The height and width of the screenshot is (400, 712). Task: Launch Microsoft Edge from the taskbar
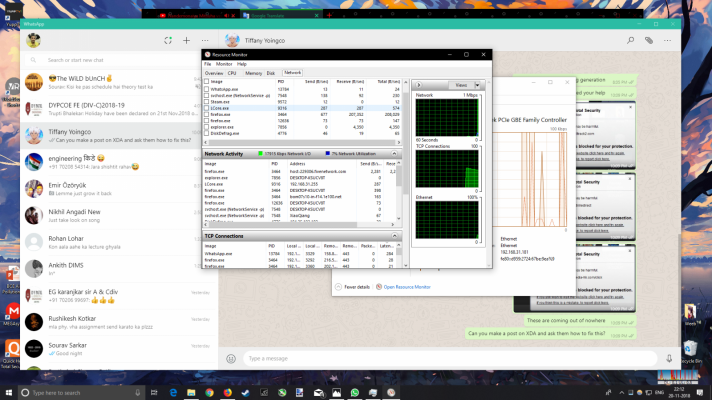click(173, 393)
